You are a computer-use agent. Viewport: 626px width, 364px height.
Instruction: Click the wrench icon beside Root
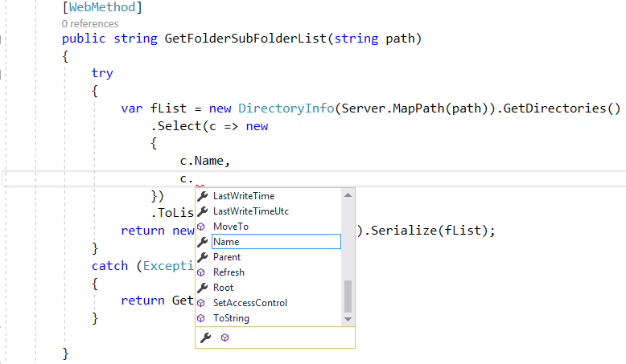[x=203, y=288]
